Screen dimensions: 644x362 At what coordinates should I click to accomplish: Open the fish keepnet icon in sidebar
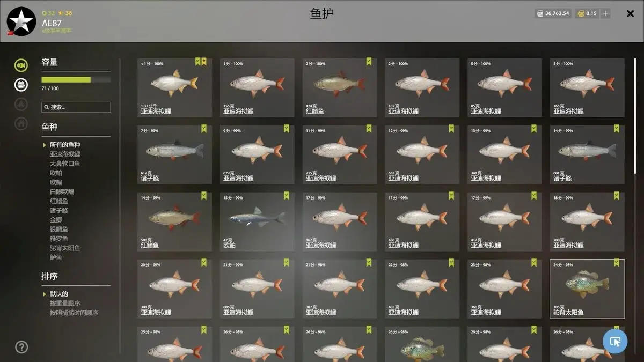tap(21, 65)
